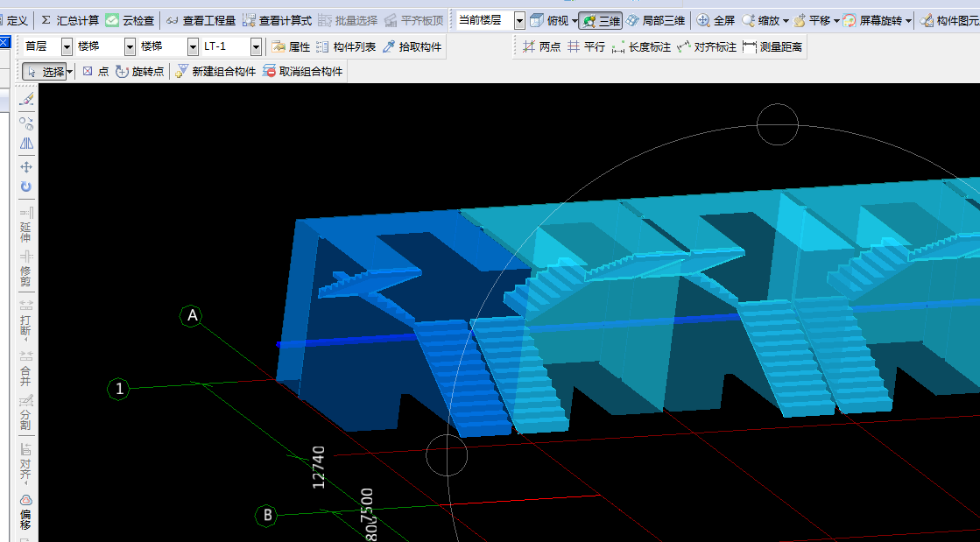
Task: Run the 云检查 cloud check
Action: pyautogui.click(x=130, y=21)
